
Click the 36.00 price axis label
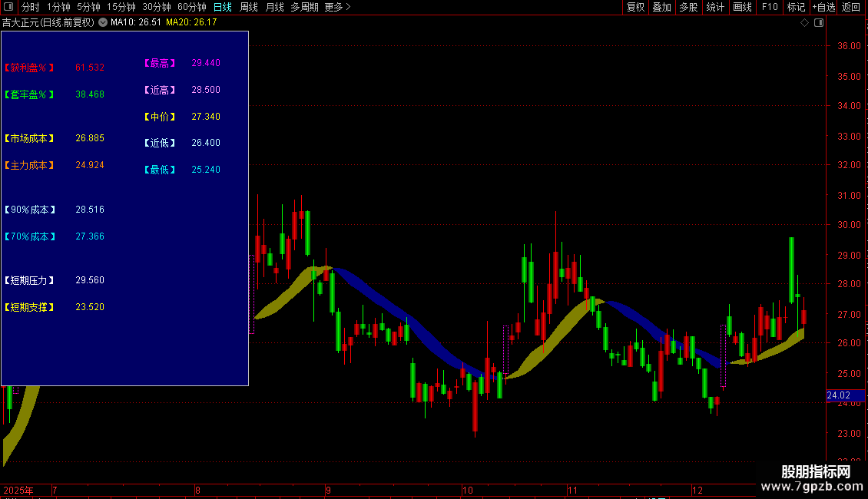[849, 46]
